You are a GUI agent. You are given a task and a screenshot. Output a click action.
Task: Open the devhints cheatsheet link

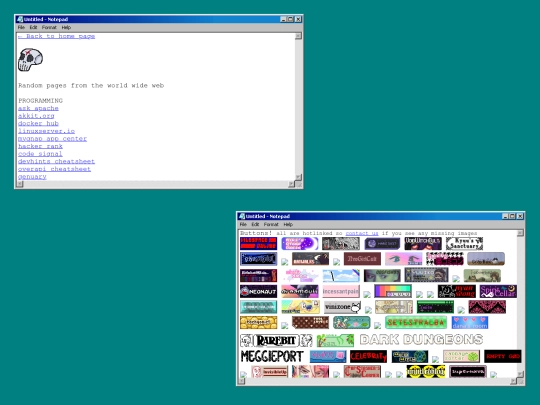56,161
